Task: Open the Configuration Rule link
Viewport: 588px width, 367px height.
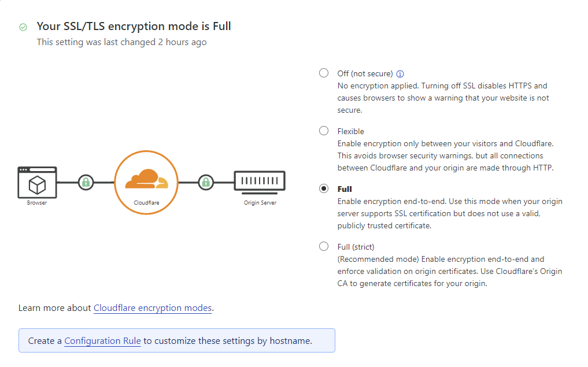Action: [102, 341]
